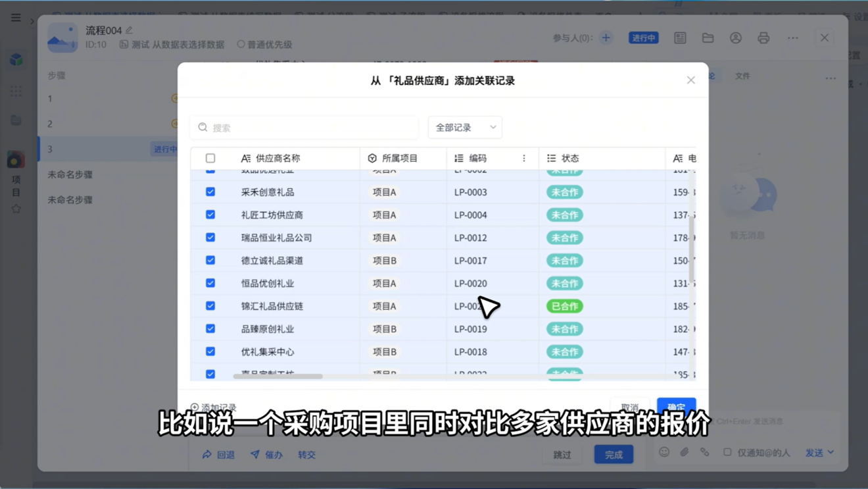Uncheck the 瑞品恒业礼品公司 row checkbox
The height and width of the screenshot is (489, 868).
coord(210,237)
